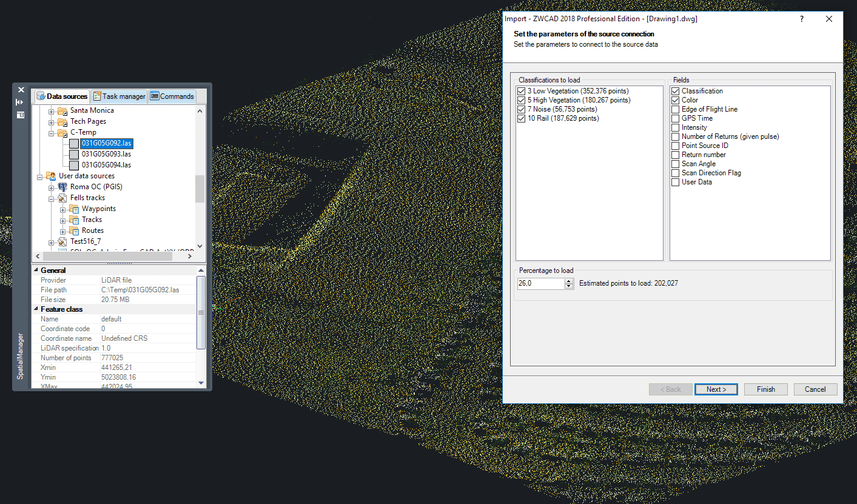
Task: Collapse the Fells tracks node
Action: 52,198
